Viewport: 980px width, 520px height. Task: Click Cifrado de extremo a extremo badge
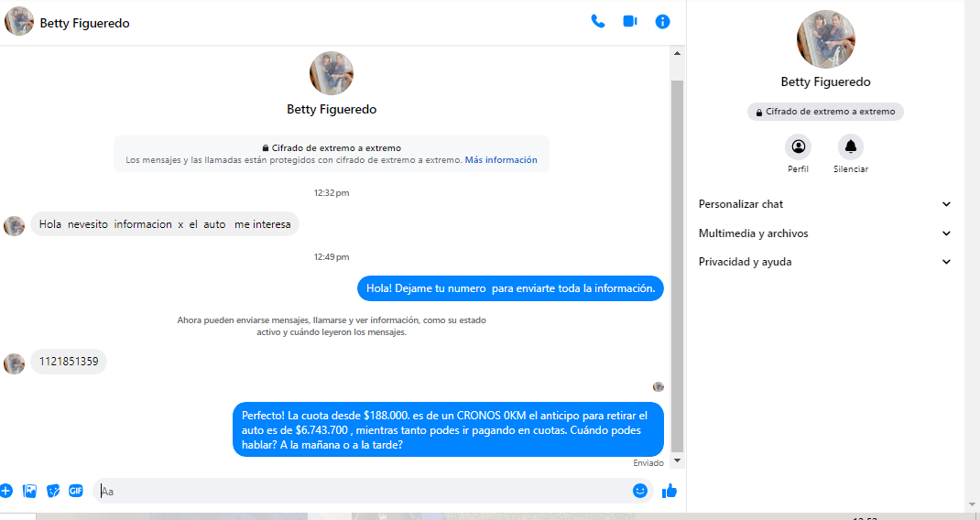[x=825, y=112]
